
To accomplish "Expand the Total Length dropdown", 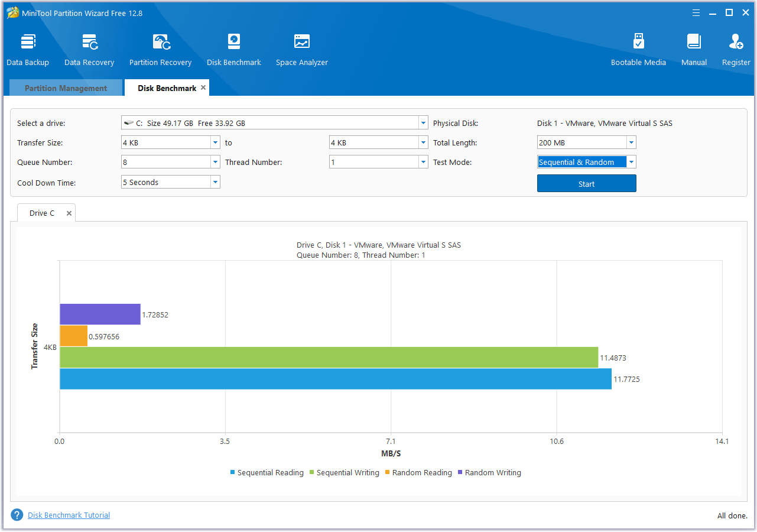I will [631, 142].
